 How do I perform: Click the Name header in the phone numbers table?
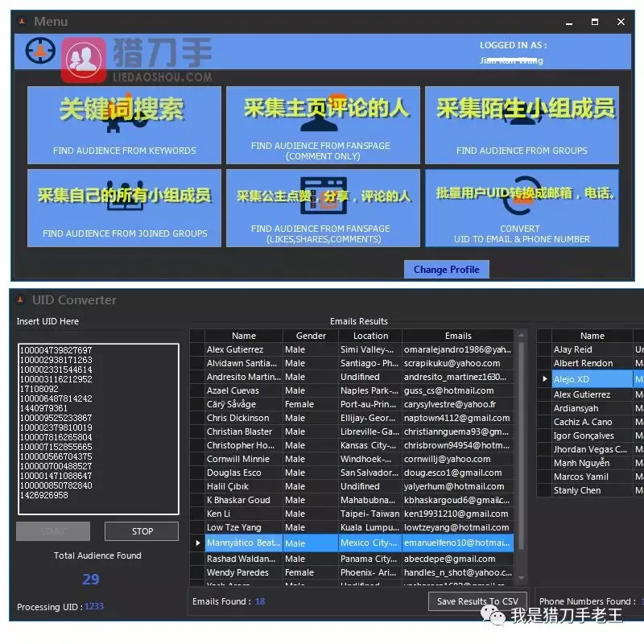tap(592, 336)
